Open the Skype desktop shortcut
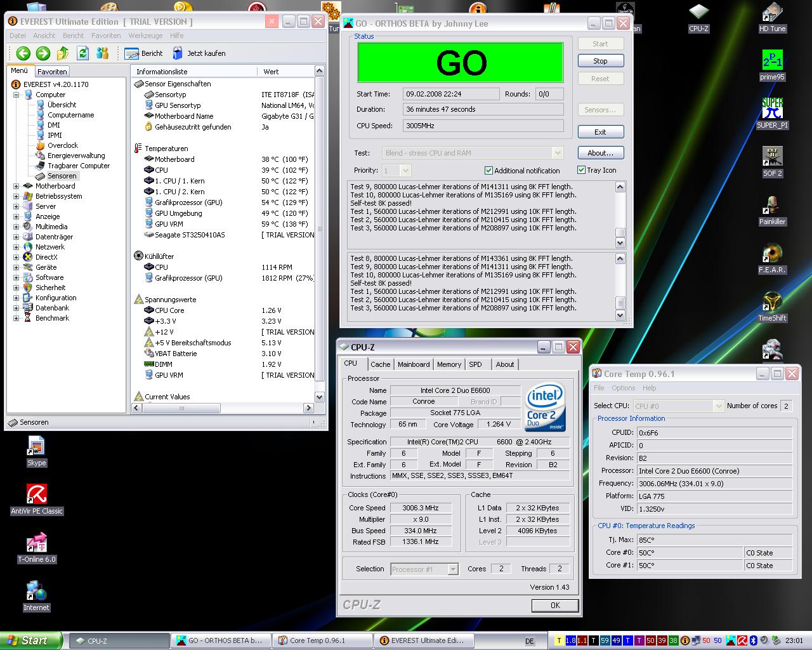812x650 pixels. pos(36,451)
